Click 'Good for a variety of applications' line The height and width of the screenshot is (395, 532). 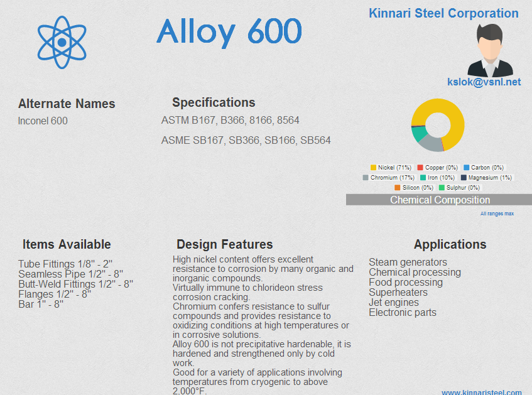pyautogui.click(x=257, y=372)
